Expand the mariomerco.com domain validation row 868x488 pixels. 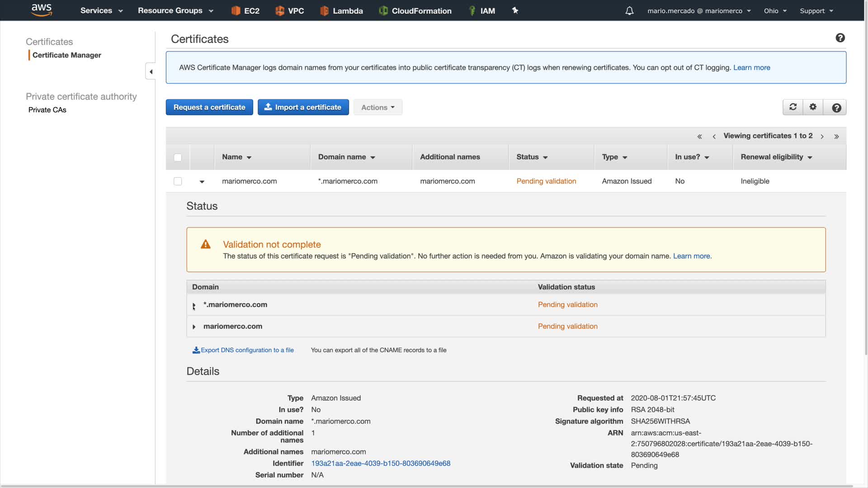[x=194, y=327]
